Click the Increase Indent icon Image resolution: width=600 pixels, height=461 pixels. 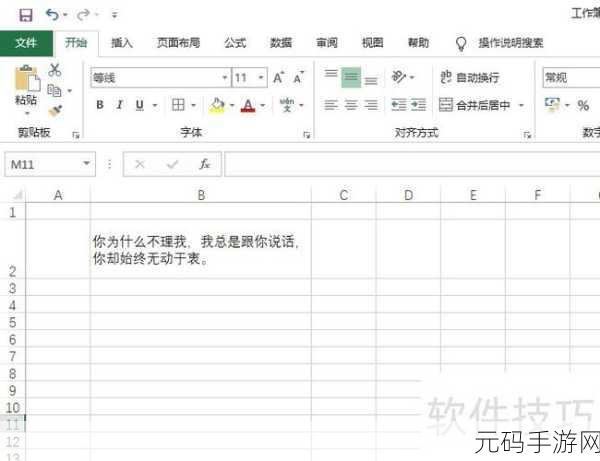click(x=418, y=105)
